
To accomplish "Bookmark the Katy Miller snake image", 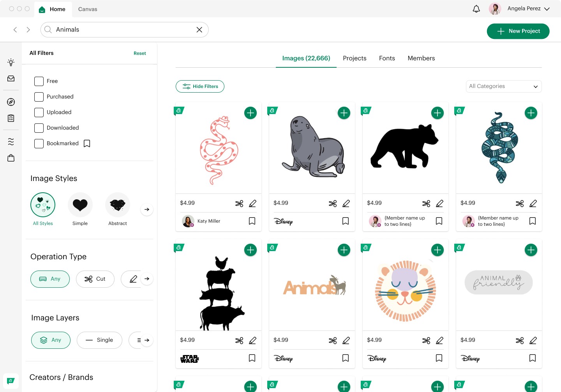I will [x=252, y=221].
